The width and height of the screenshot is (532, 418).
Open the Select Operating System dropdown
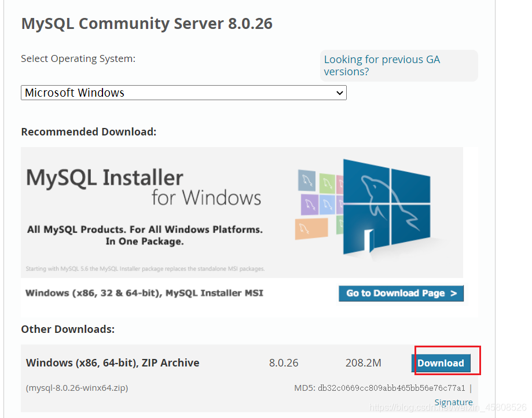184,93
